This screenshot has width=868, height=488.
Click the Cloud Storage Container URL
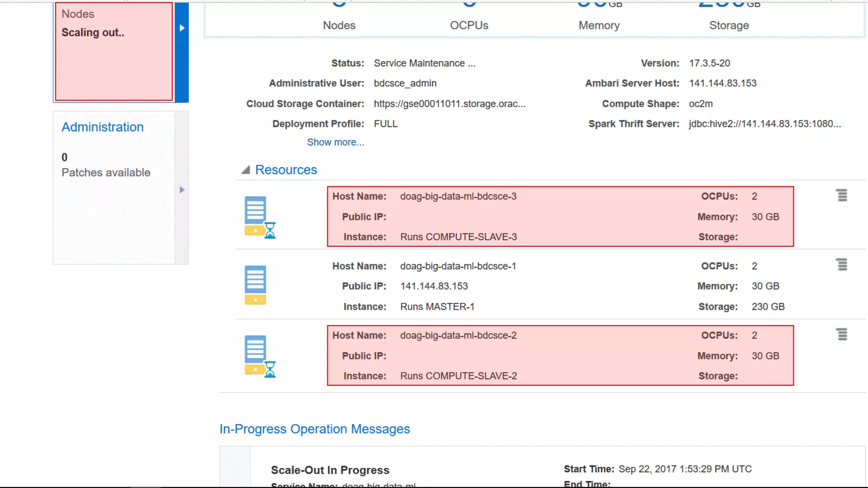449,104
